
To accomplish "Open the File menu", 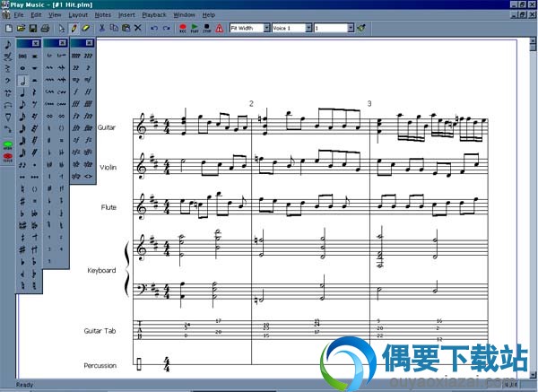I will [x=19, y=14].
